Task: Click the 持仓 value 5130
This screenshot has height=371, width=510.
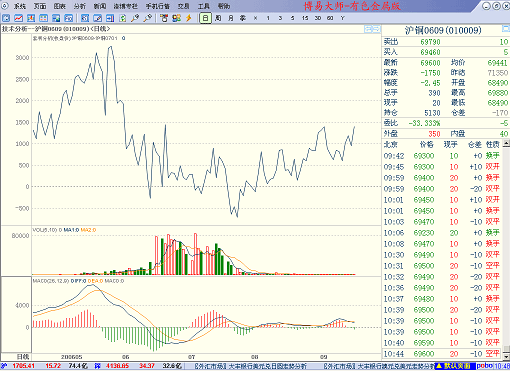Action: 432,113
